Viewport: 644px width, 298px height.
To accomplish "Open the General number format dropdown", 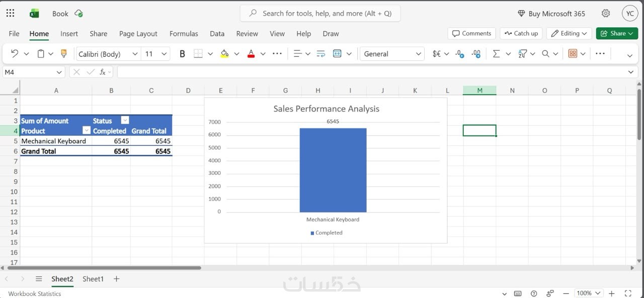I will pos(419,54).
